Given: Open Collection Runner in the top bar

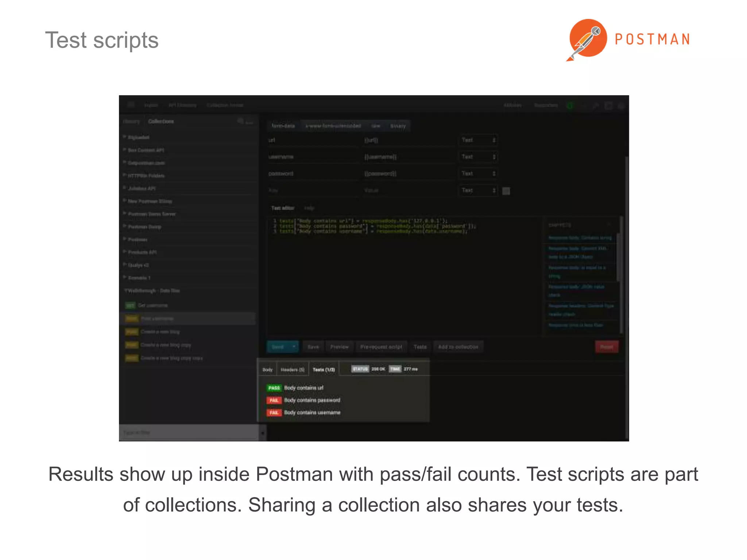Looking at the screenshot, I should coord(225,105).
